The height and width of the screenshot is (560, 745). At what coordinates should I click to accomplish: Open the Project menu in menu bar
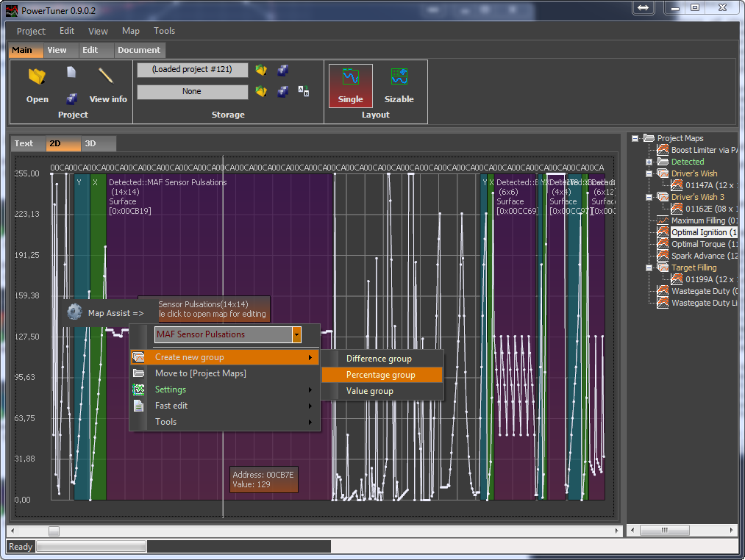(x=31, y=31)
